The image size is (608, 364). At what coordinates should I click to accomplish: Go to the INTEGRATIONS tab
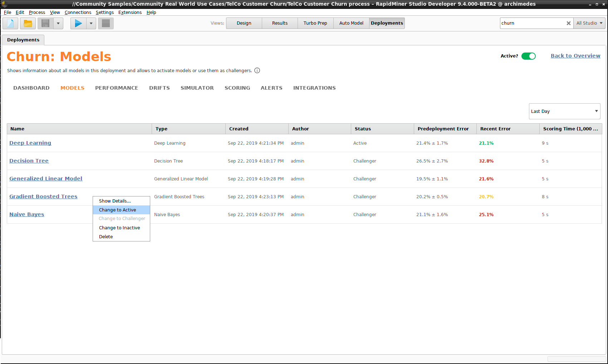coord(314,88)
